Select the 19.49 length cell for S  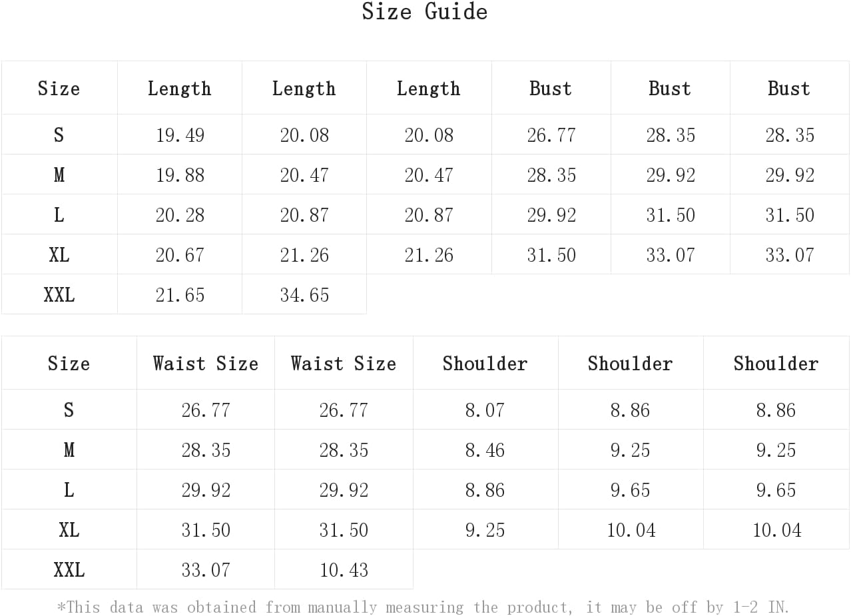tap(180, 135)
